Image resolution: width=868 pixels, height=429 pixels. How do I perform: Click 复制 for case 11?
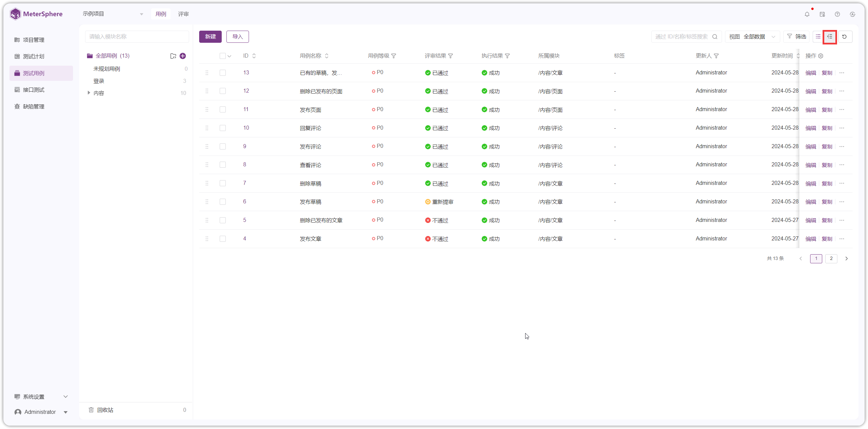click(x=827, y=110)
